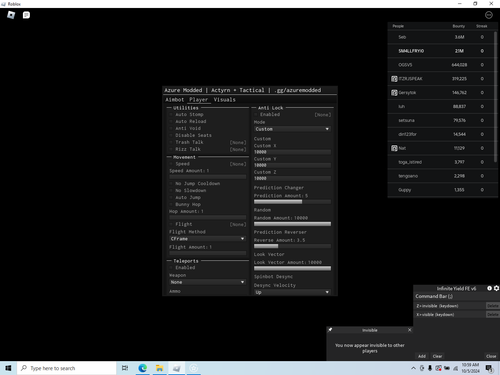This screenshot has width=500, height=375.
Task: Set the Anti Lock keybind [None]
Action: pyautogui.click(x=323, y=115)
